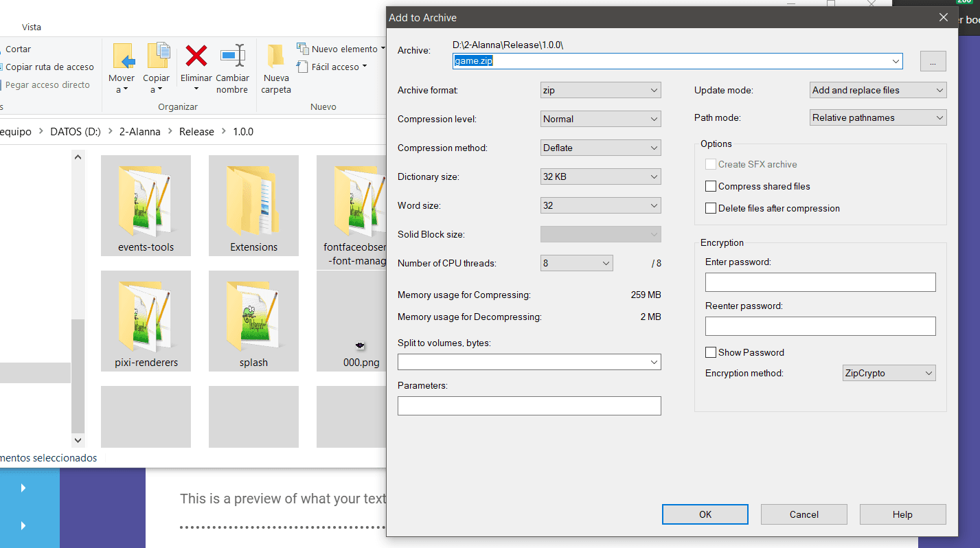Screen dimensions: 980x548
Task: Open the Encryption method ZipCrypto dropdown
Action: 889,374
